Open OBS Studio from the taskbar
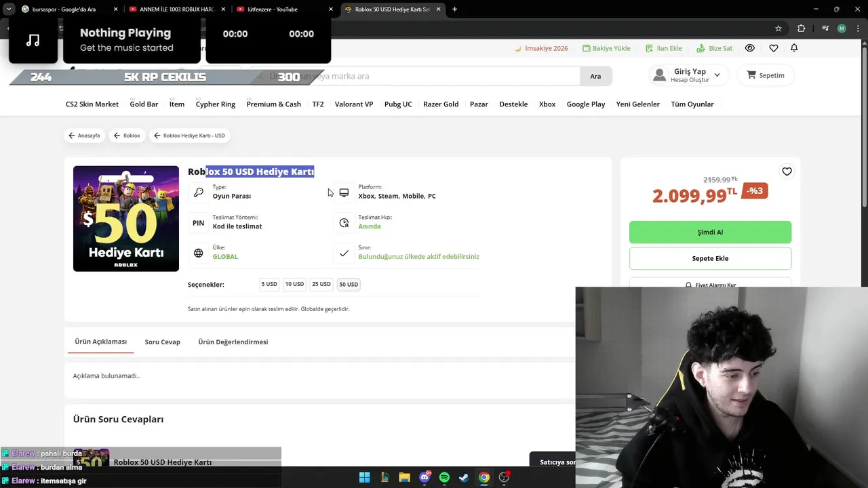The image size is (868, 488). (x=504, y=477)
